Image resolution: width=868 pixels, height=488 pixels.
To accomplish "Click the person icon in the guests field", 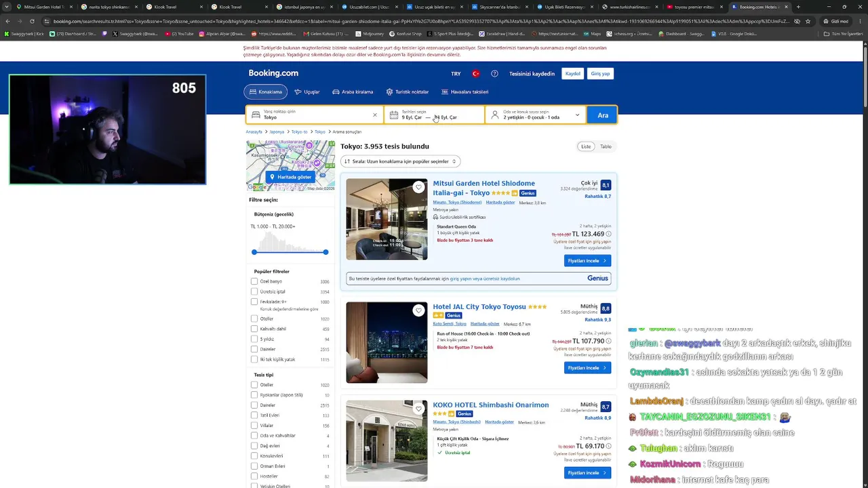I will [x=495, y=115].
